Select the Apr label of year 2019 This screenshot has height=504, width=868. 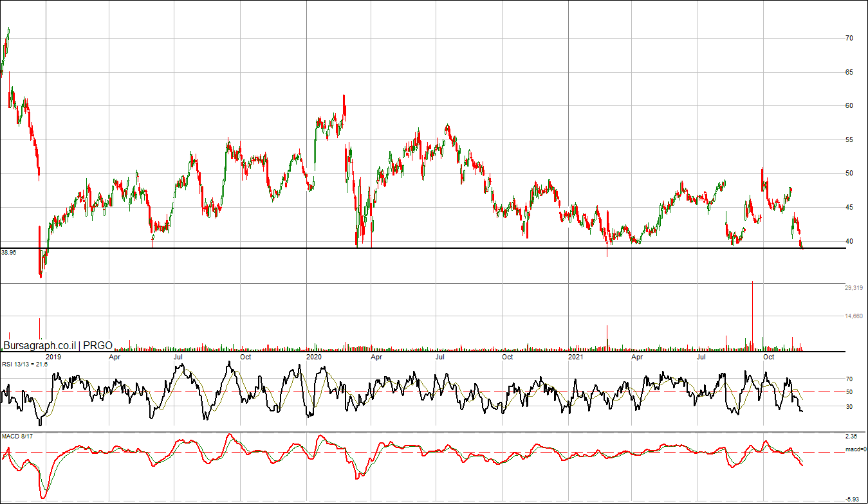[x=115, y=356]
